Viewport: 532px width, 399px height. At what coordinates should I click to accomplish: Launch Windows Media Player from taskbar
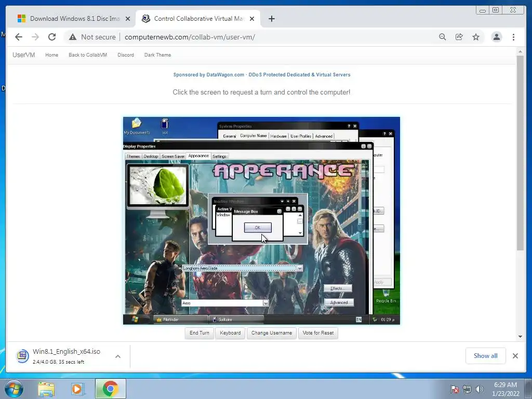pos(78,389)
